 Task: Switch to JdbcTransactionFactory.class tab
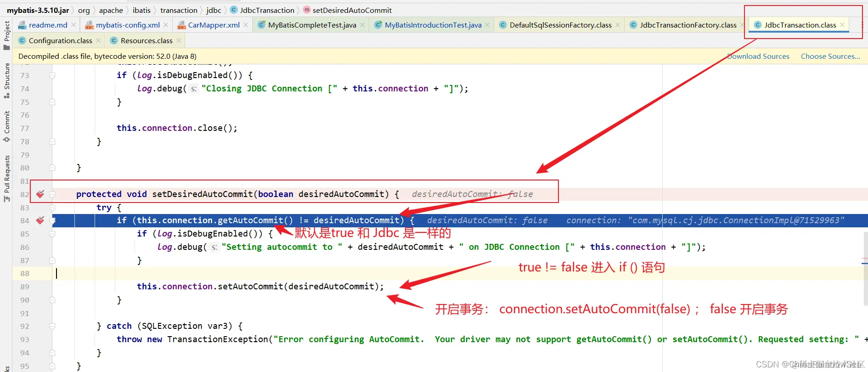pyautogui.click(x=688, y=25)
